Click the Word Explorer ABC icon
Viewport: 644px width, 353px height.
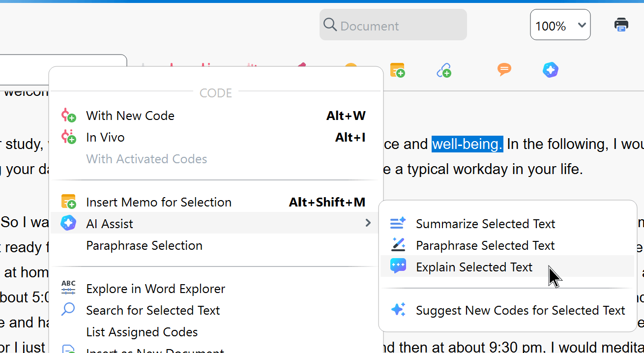(68, 288)
